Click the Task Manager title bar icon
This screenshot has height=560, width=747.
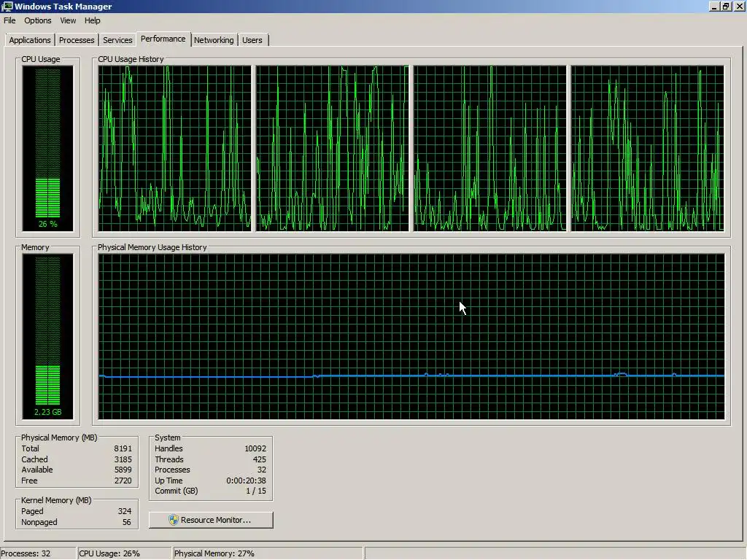coord(7,6)
